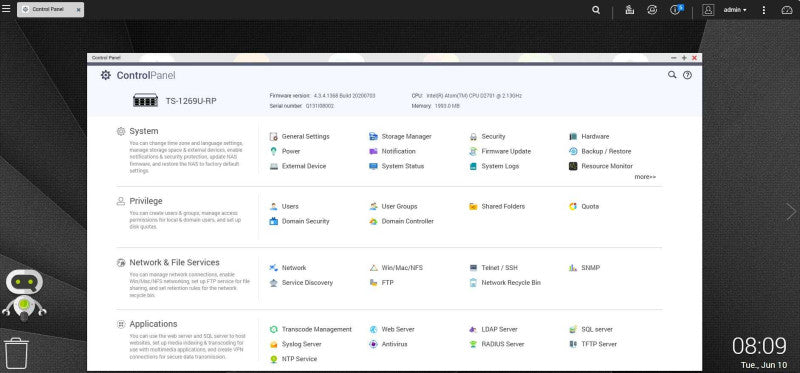This screenshot has width=800, height=373.
Task: Select the System category heading
Action: click(x=144, y=131)
